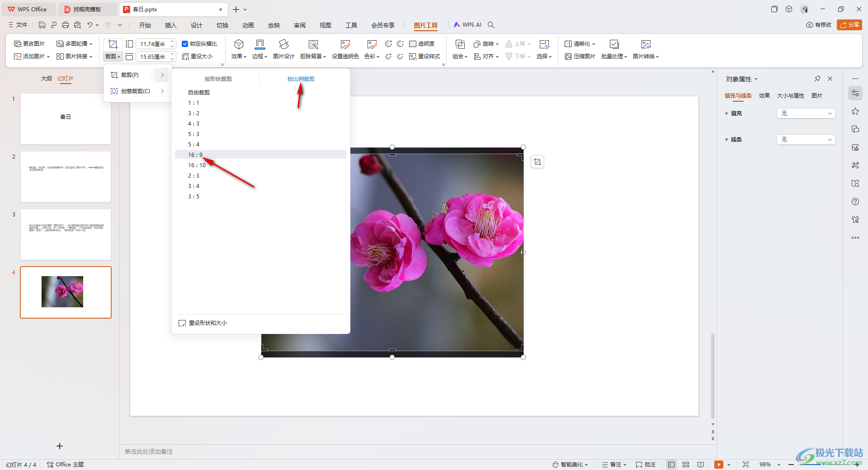This screenshot has height=470, width=868.
Task: Expand the Crop (裁剪P) submenu arrow
Action: point(162,75)
